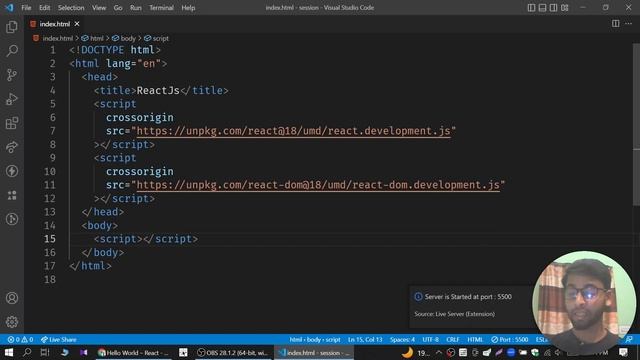Open the Go menu
Screen dimensions: 640x360
(x=118, y=8)
